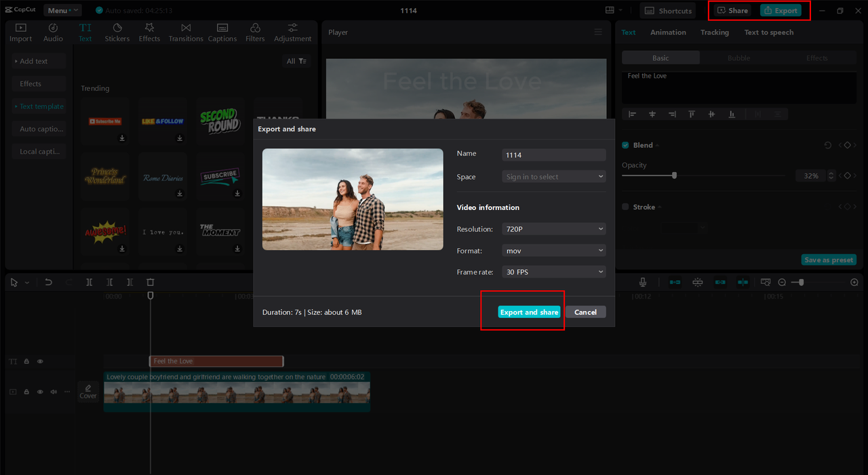The image size is (868, 475).
Task: Select the Bubble sub-tab
Action: pyautogui.click(x=738, y=58)
